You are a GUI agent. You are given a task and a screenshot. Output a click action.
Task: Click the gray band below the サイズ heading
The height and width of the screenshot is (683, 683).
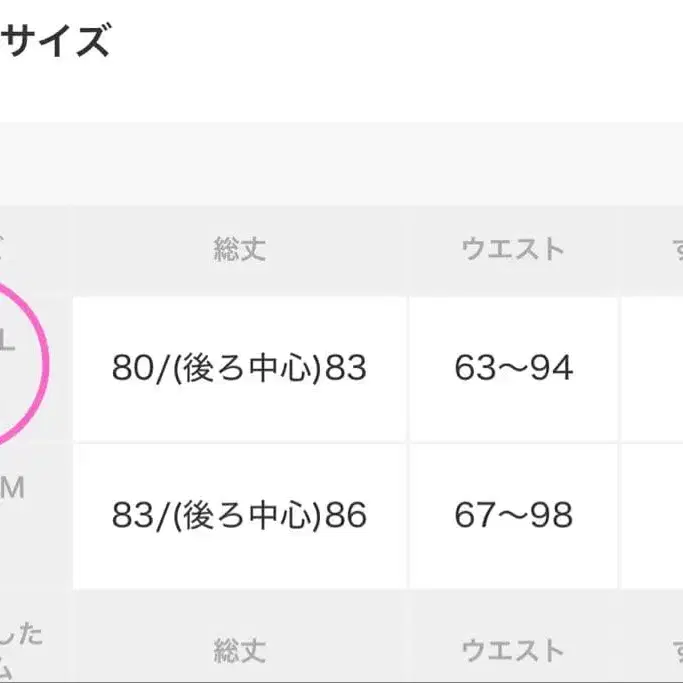[x=340, y=163]
